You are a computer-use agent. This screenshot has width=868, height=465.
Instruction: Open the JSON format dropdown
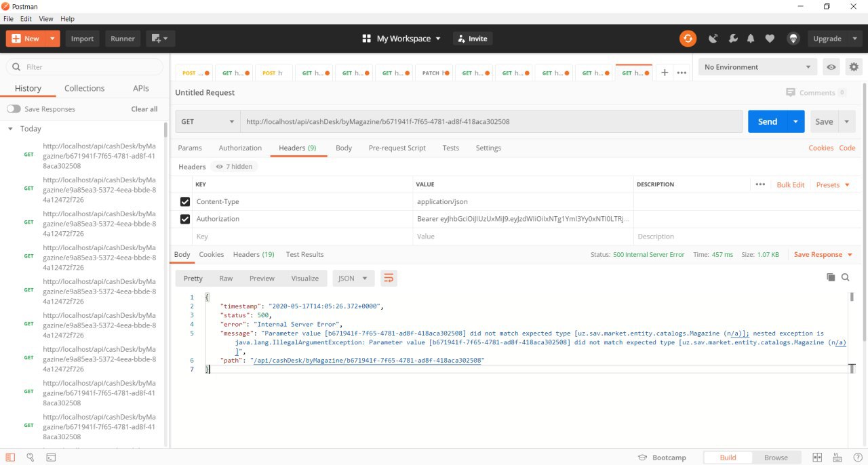pyautogui.click(x=353, y=278)
